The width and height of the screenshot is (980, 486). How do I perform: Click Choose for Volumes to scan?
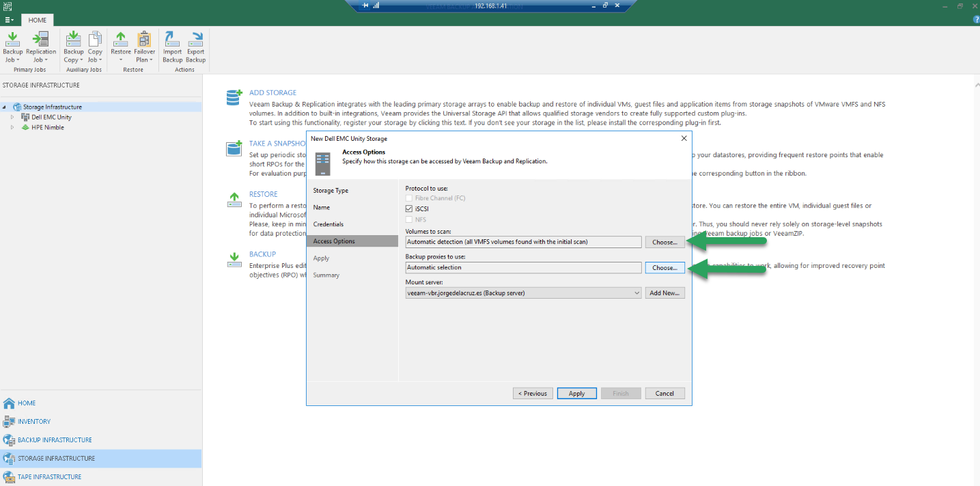[664, 242]
